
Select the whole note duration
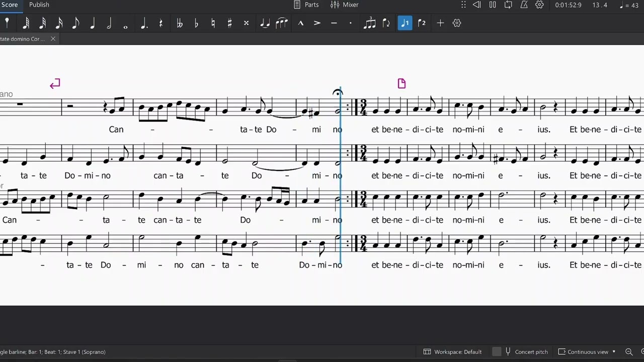126,26
